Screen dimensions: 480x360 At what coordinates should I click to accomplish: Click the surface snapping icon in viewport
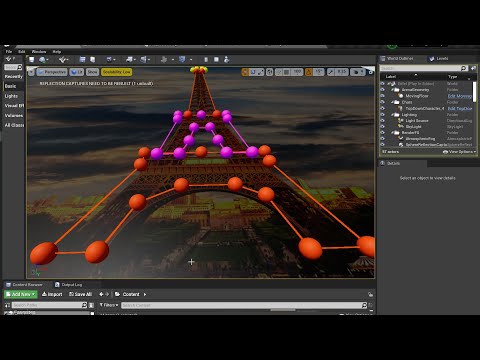pyautogui.click(x=279, y=72)
